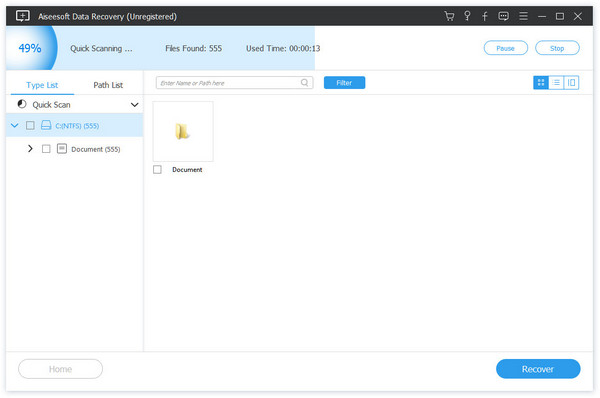Image resolution: width=600 pixels, height=398 pixels.
Task: Expand the Document (555) node
Action: click(x=30, y=148)
